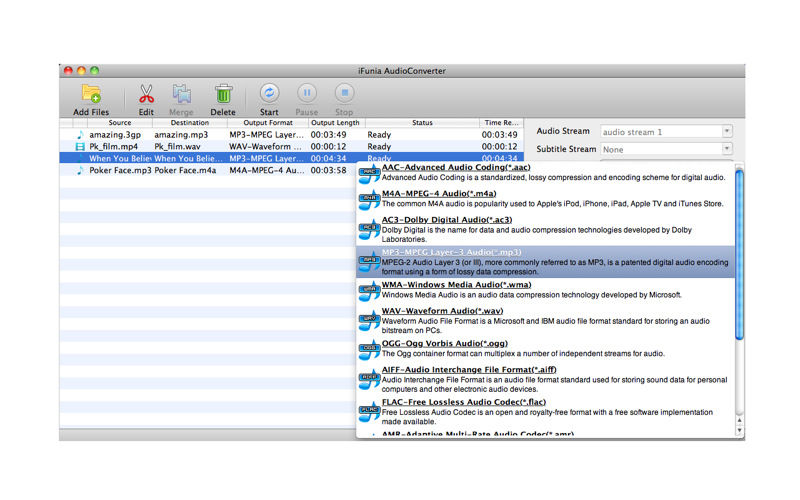Click the format list scroll-down arrow
The height and width of the screenshot is (500, 800).
[739, 430]
